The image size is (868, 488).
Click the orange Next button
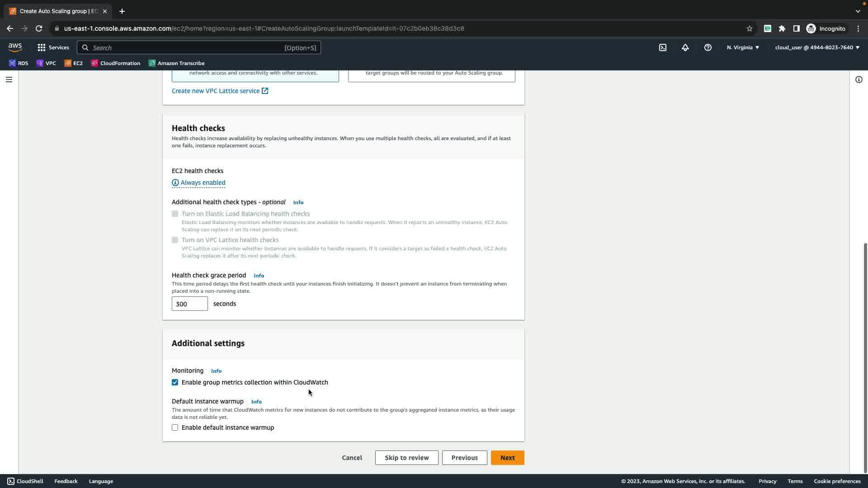tap(507, 458)
